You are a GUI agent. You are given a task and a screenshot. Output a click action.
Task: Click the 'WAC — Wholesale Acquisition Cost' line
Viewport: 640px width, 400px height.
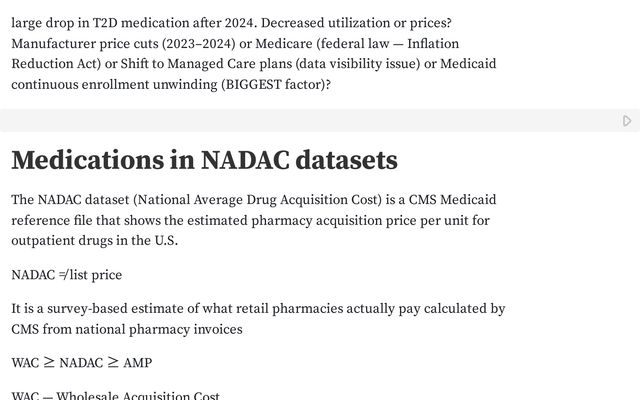(115, 396)
